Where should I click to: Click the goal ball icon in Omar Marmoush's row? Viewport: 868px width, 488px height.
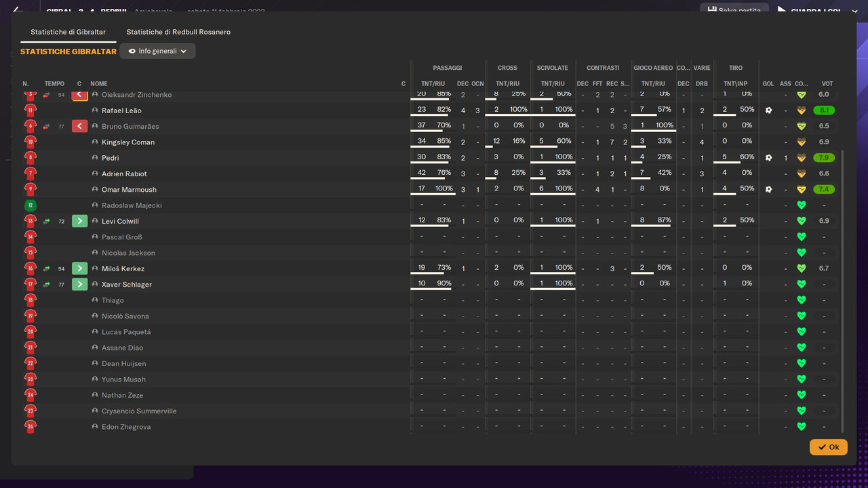pyautogui.click(x=768, y=190)
